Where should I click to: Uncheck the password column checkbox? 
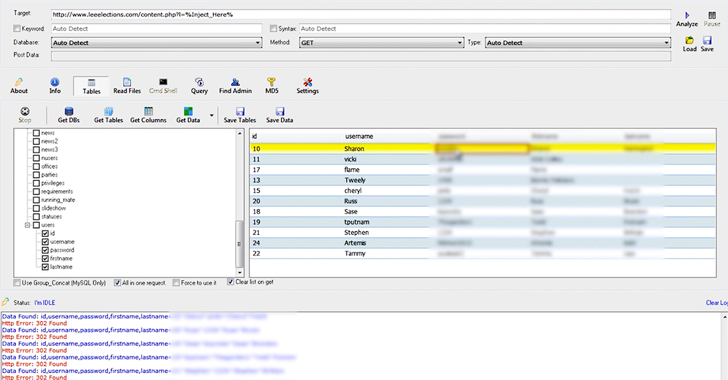[45, 250]
